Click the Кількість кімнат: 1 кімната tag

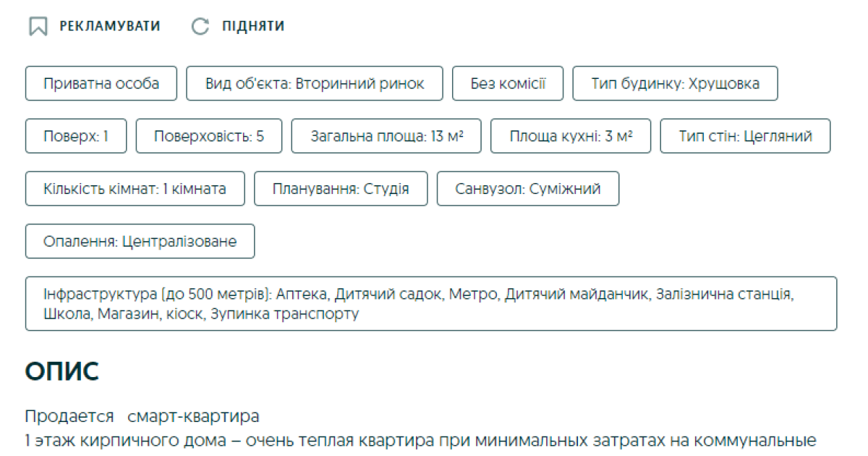click(135, 189)
